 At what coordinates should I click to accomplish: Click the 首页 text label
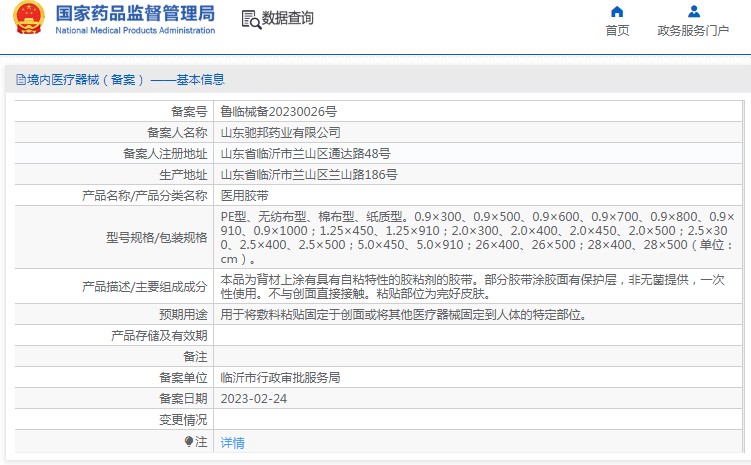617,31
